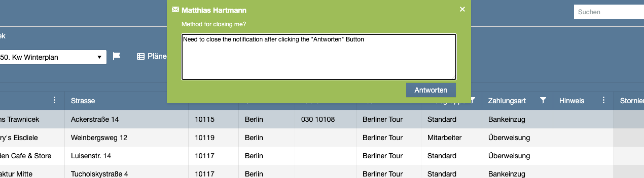Close the Matthias Hartmann notification
This screenshot has height=178, width=644.
click(x=462, y=9)
